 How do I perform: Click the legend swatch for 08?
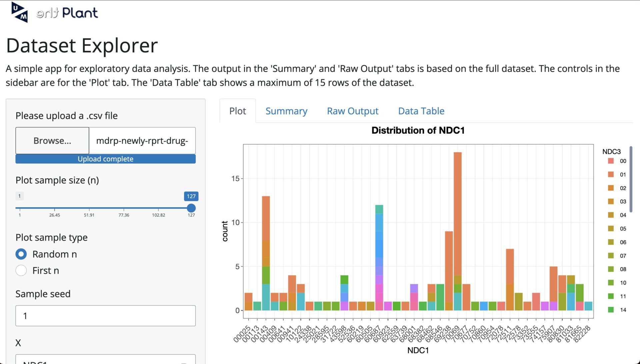point(611,269)
